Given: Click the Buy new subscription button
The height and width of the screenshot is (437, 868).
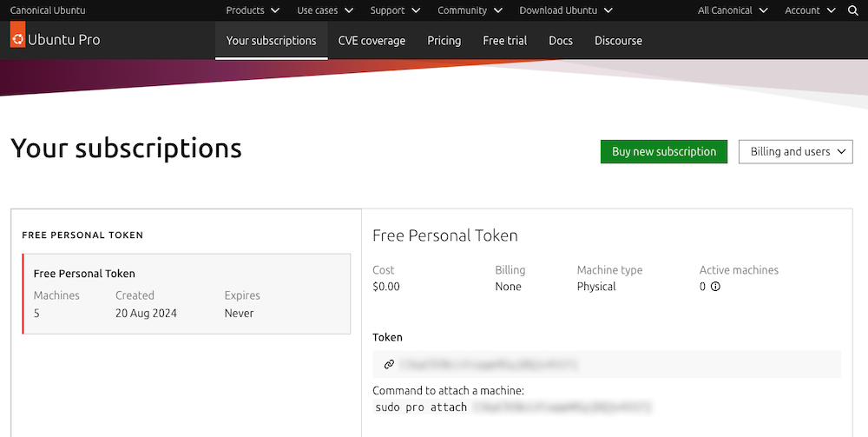Looking at the screenshot, I should 664,151.
